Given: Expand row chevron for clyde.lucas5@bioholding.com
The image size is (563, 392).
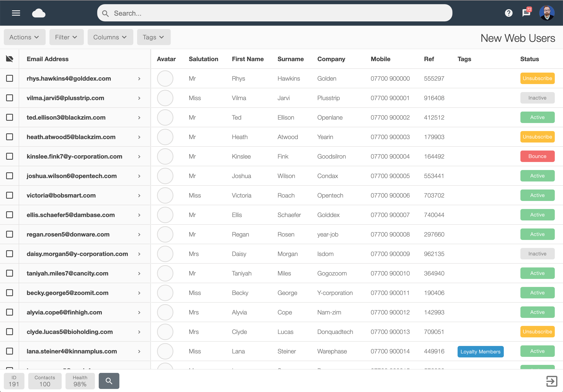Looking at the screenshot, I should click(139, 332).
